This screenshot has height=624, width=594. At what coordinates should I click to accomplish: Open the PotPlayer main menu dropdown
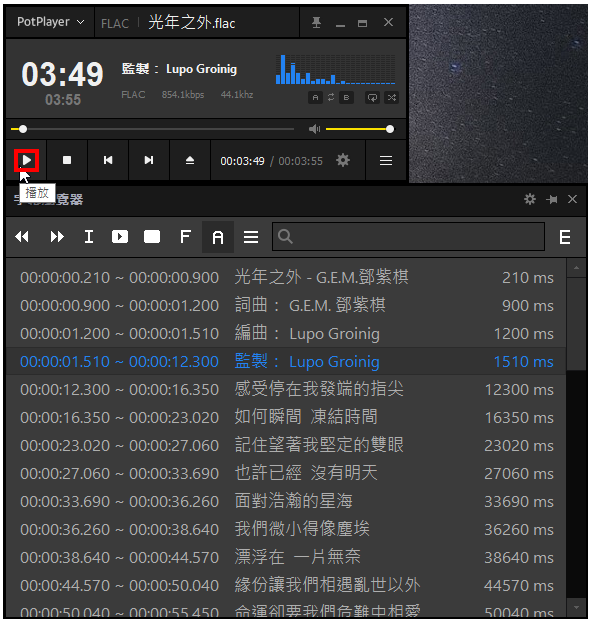tap(50, 22)
